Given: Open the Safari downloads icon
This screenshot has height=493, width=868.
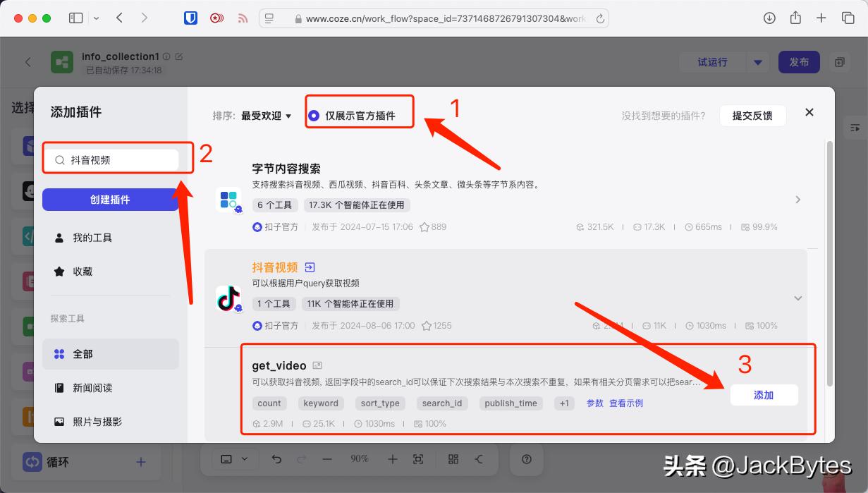Looking at the screenshot, I should 769,18.
